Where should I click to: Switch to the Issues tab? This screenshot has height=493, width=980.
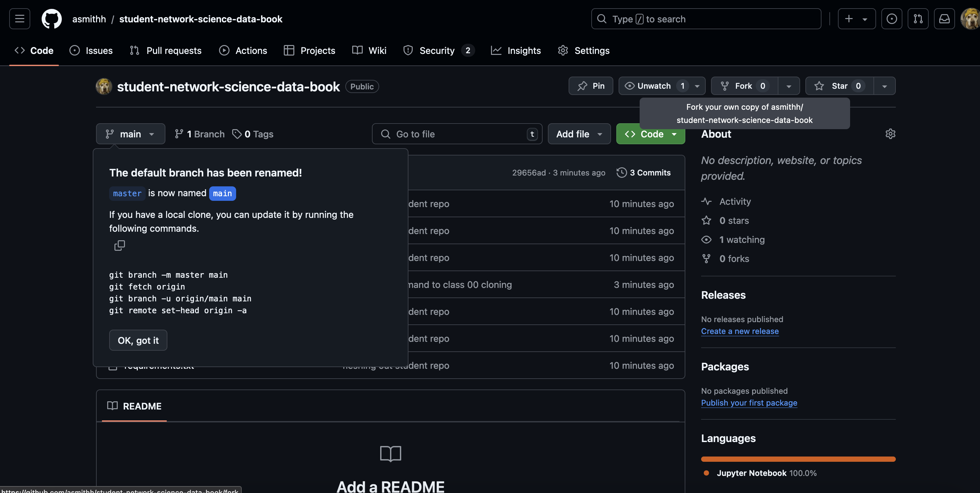pyautogui.click(x=91, y=50)
